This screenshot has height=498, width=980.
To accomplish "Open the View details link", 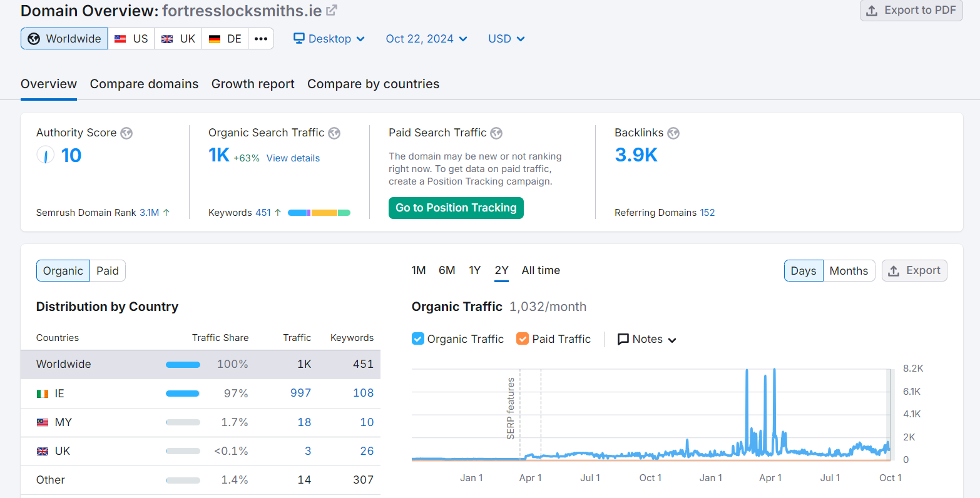I will coord(293,158).
